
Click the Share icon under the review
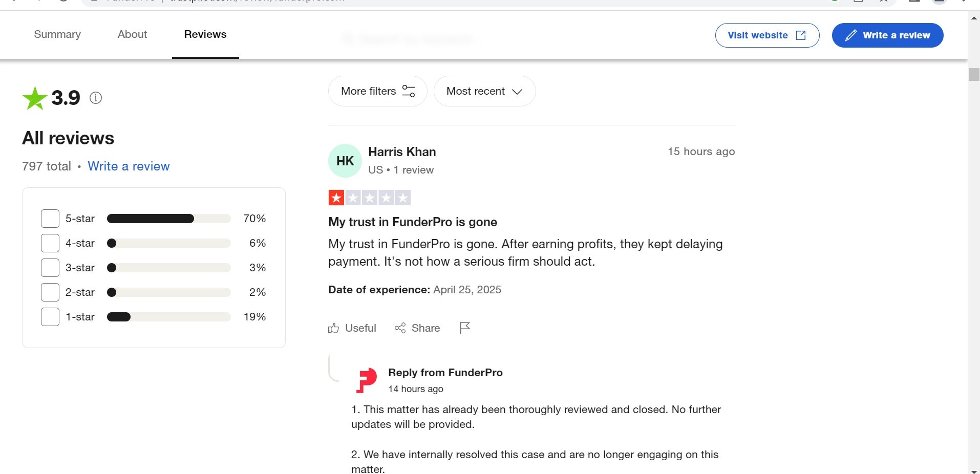[400, 328]
